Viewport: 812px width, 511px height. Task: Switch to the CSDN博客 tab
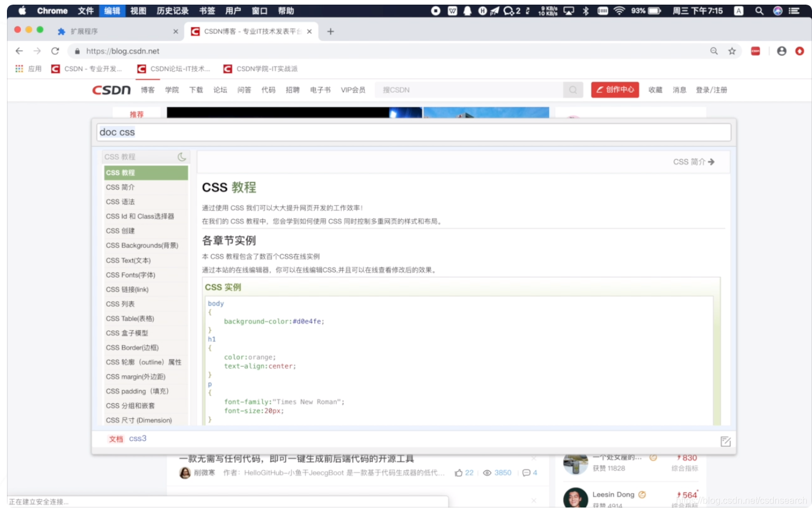click(252, 31)
